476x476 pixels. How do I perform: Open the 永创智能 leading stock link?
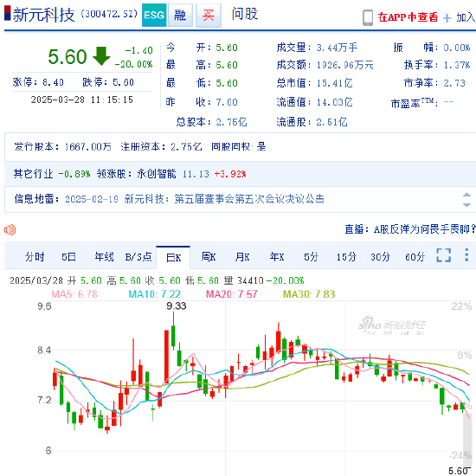point(157,174)
